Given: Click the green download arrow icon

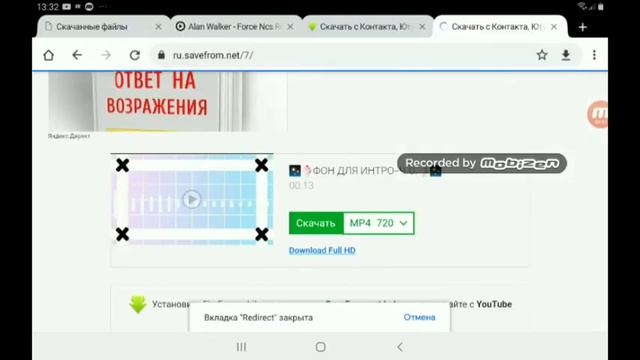Looking at the screenshot, I should pos(138,304).
